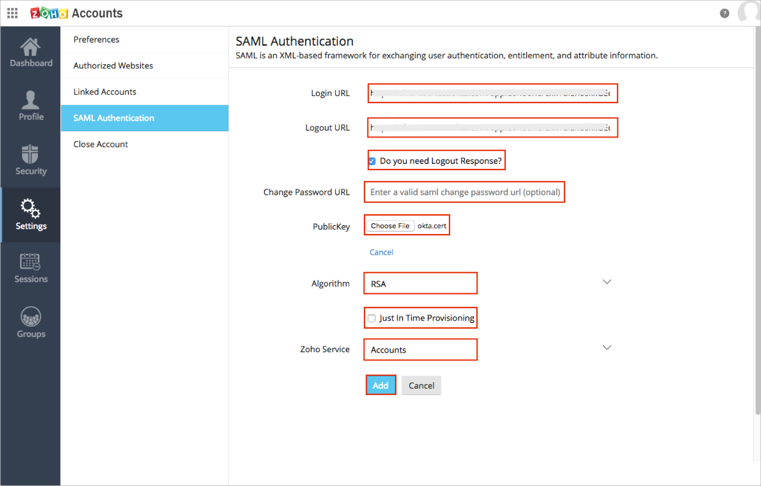Image resolution: width=761 pixels, height=486 pixels.
Task: Open the Security shield section
Action: point(31,160)
